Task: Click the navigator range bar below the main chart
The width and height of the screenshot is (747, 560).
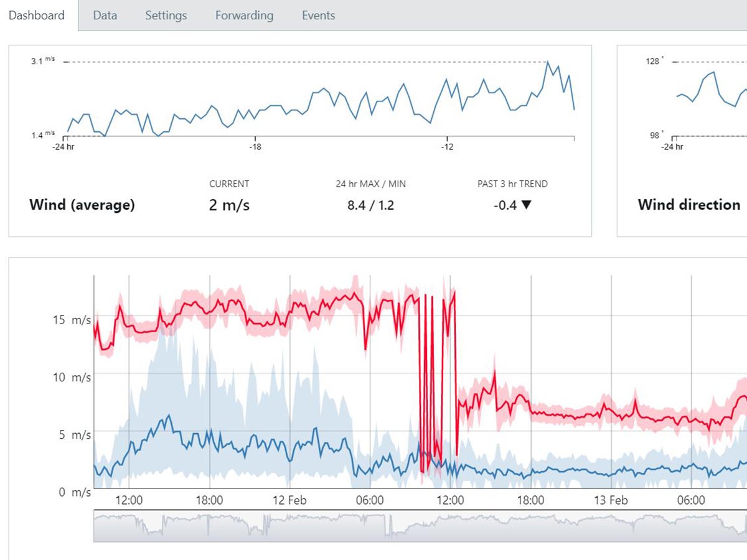Action: point(420,526)
